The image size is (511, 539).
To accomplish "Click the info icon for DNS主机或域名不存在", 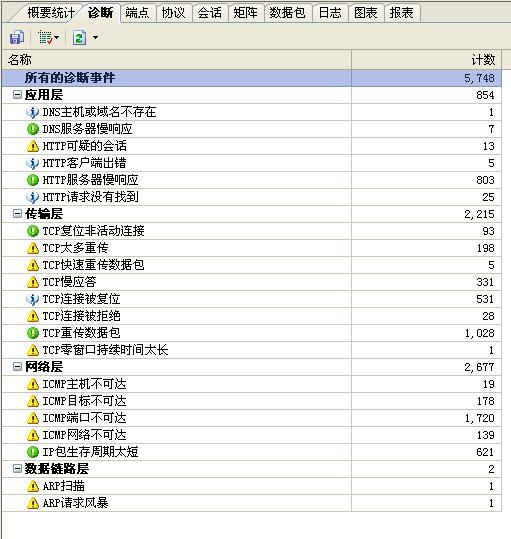I will (x=32, y=112).
